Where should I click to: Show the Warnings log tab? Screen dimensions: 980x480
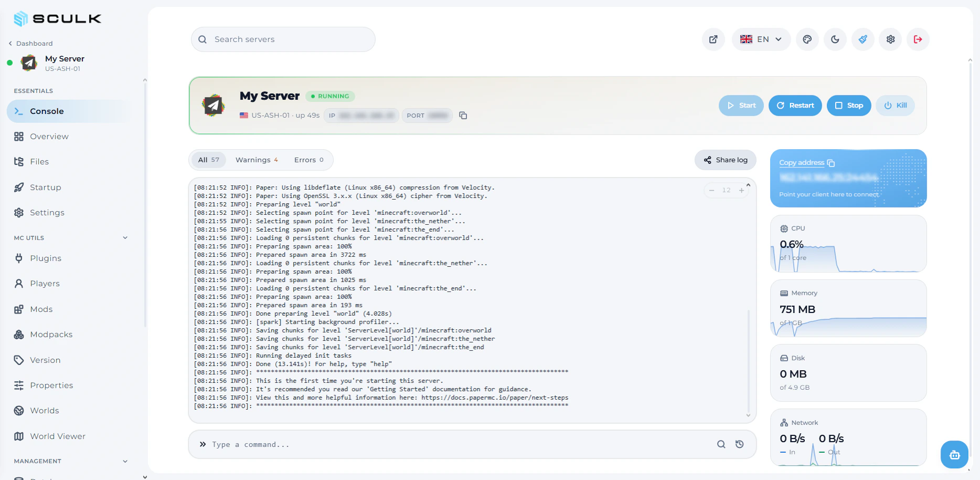[x=257, y=160]
